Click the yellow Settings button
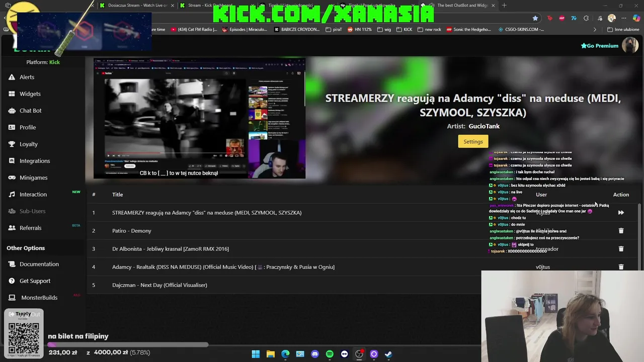 click(x=473, y=141)
